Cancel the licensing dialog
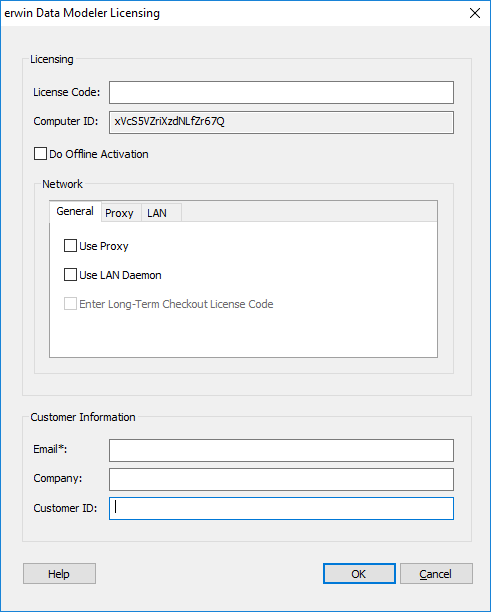Viewport: 491px width, 612px height. pos(436,573)
